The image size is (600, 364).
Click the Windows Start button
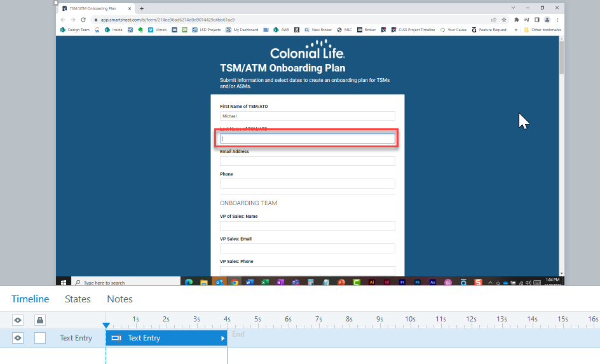(63, 283)
